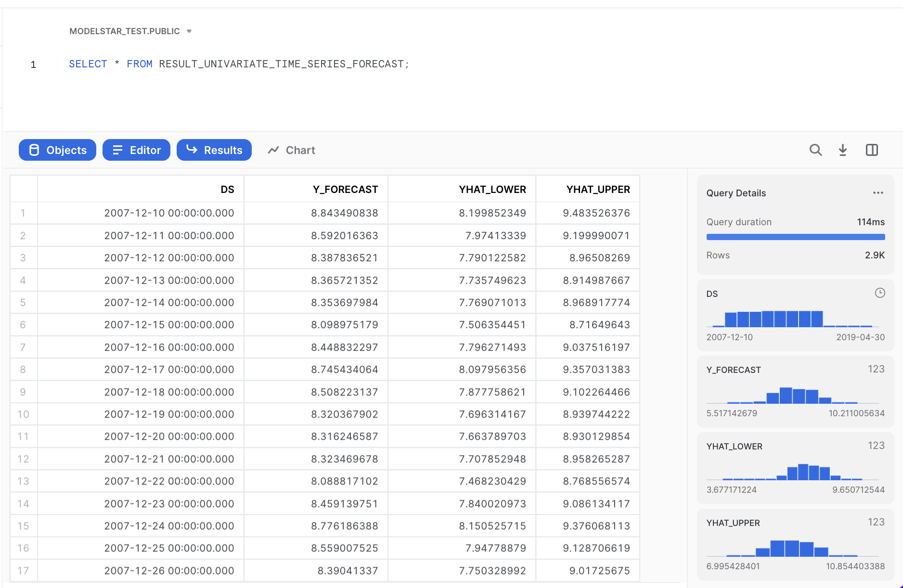Click the 123 type icon for Y_FORECAST
Image resolution: width=903 pixels, height=588 pixels.
pos(876,369)
